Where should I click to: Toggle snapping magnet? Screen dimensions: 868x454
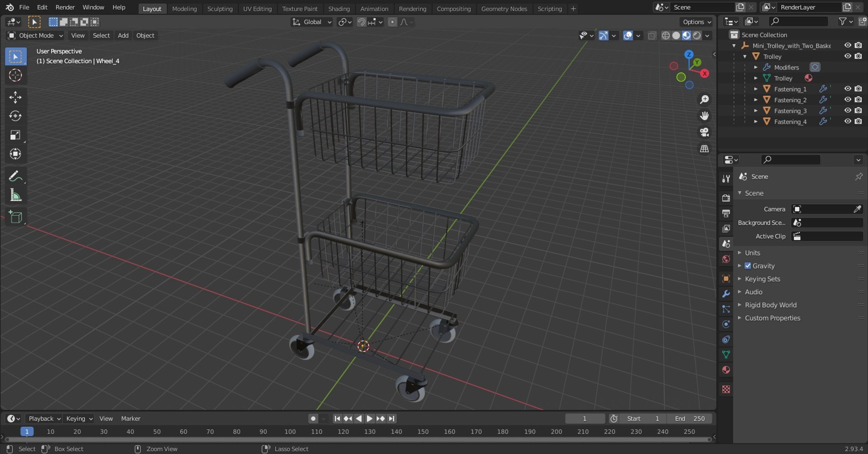tap(361, 22)
